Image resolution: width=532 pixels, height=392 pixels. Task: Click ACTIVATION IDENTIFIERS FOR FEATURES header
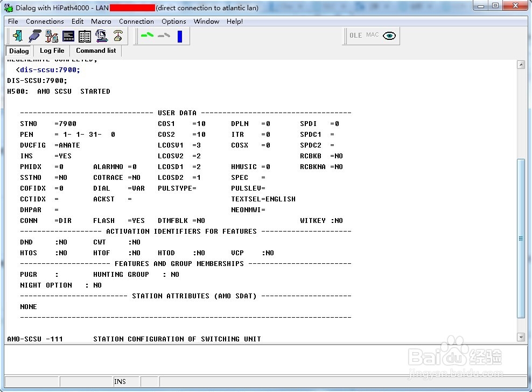tap(181, 232)
